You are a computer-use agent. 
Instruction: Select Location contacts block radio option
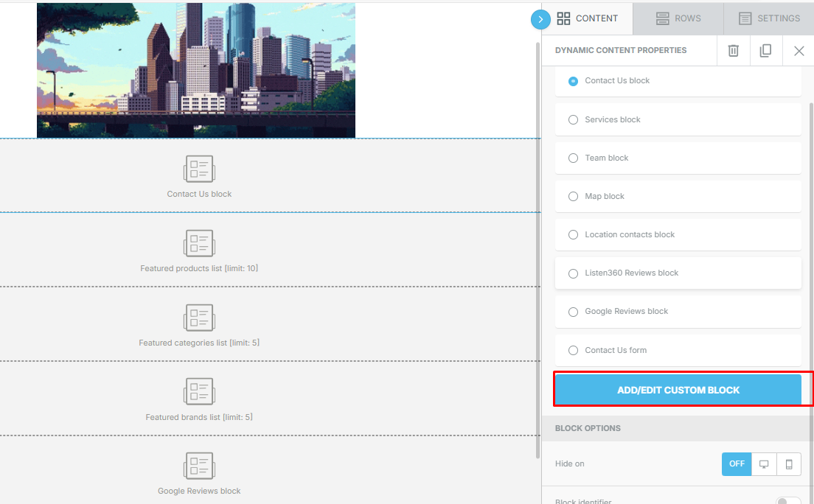coord(573,234)
